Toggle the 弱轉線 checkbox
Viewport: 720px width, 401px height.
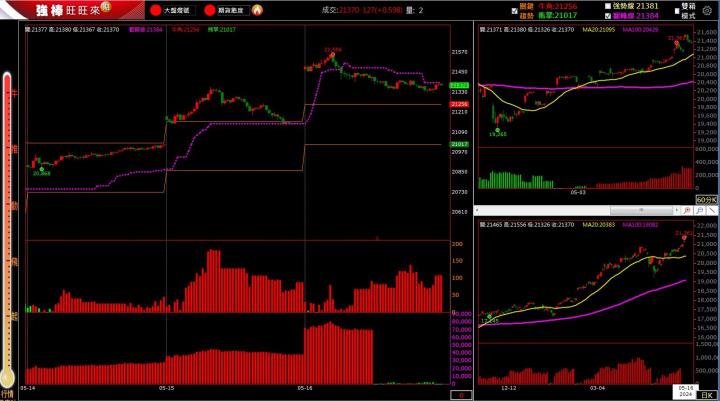[x=608, y=16]
